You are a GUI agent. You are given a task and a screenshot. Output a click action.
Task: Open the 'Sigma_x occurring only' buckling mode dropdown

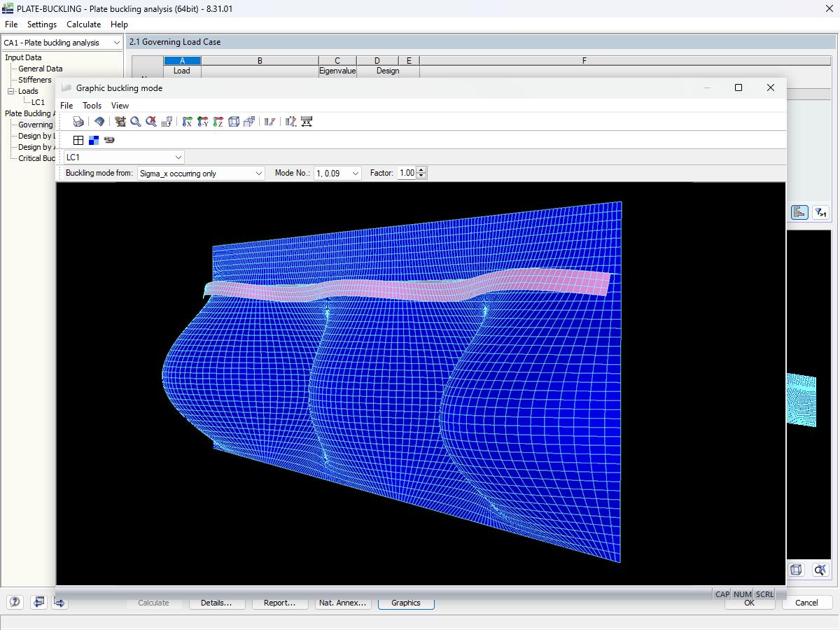tap(259, 173)
